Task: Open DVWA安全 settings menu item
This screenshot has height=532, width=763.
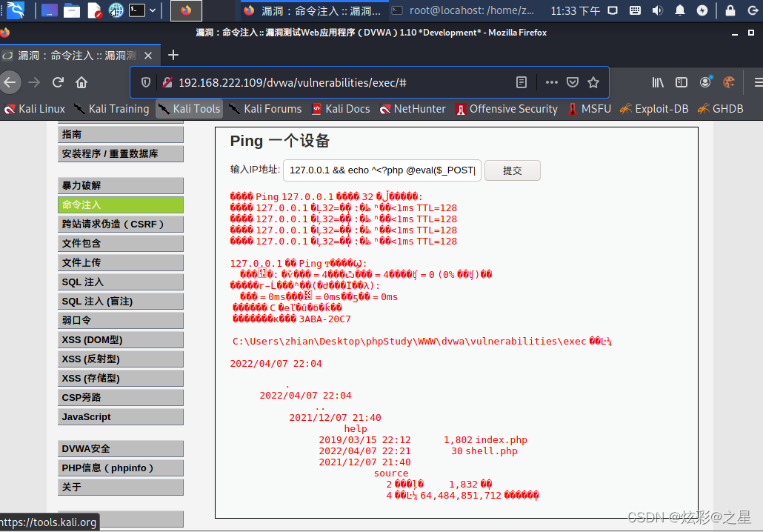Action: [121, 449]
